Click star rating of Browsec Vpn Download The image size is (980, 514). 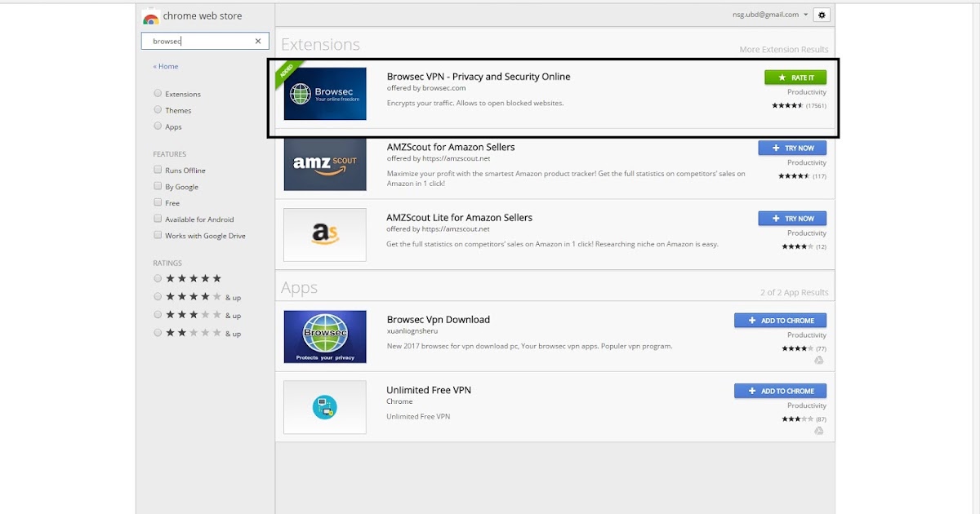click(x=796, y=348)
